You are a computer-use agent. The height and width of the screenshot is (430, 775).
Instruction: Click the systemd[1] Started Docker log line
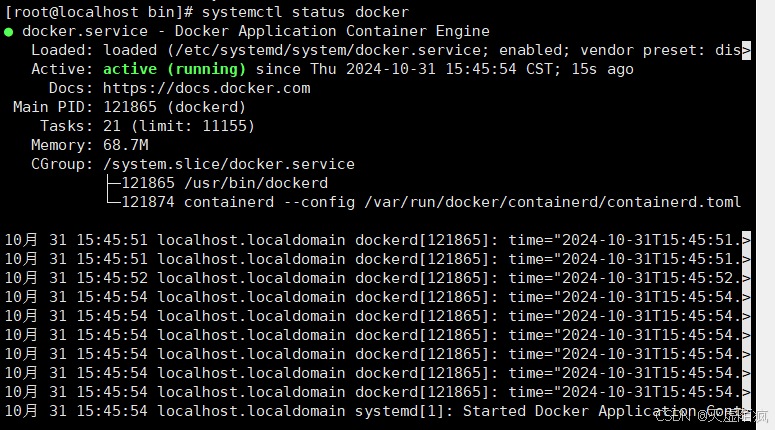pos(376,411)
